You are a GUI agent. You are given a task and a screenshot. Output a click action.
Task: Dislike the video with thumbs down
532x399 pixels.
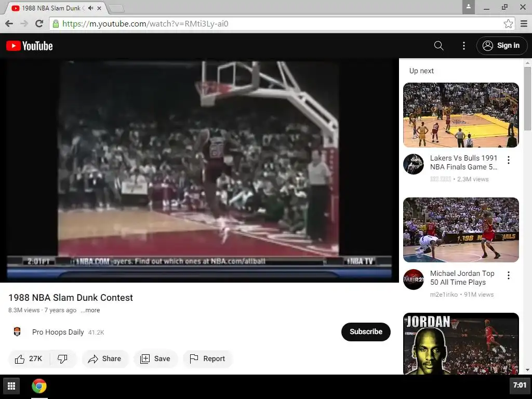pos(63,358)
